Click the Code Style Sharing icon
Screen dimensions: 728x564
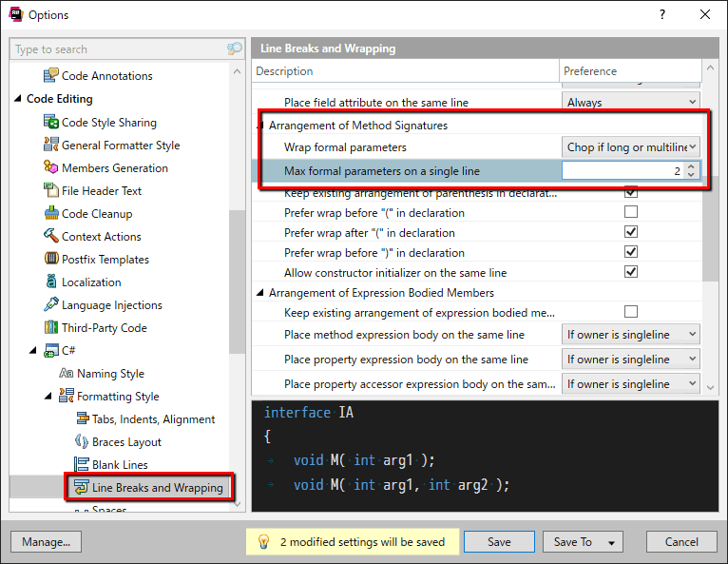[x=50, y=122]
